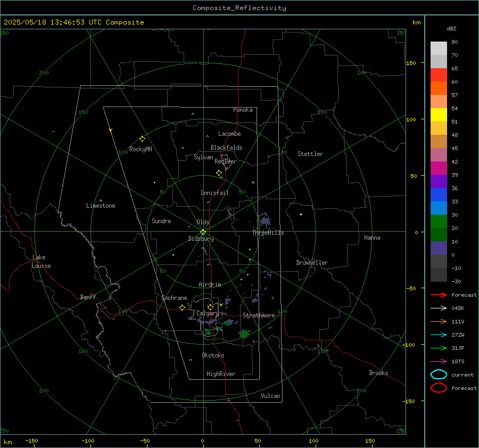Viewport: 479px width, 448px height.
Task: Click the yellow swatch between 54 and 51 dBZ
Action: click(x=439, y=115)
